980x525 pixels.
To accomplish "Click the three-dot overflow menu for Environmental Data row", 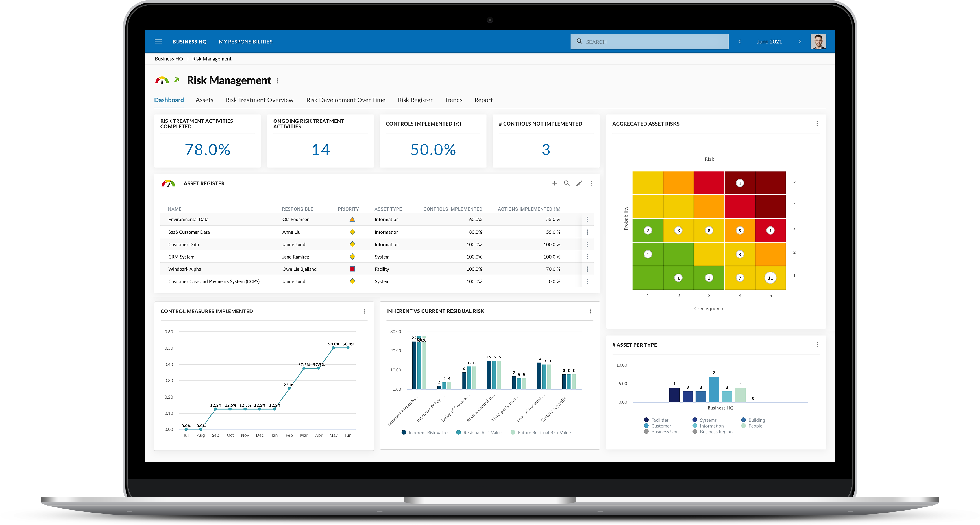I will pyautogui.click(x=587, y=220).
